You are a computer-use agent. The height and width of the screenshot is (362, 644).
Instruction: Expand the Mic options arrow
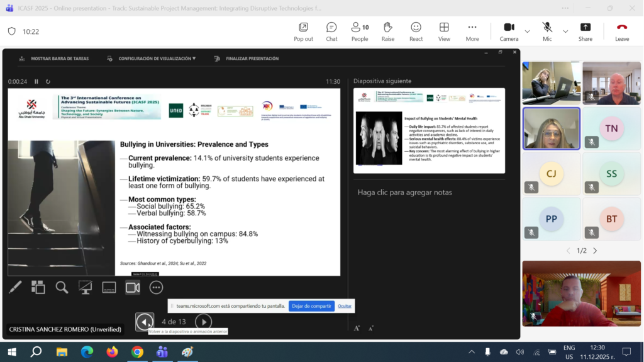[x=565, y=31]
